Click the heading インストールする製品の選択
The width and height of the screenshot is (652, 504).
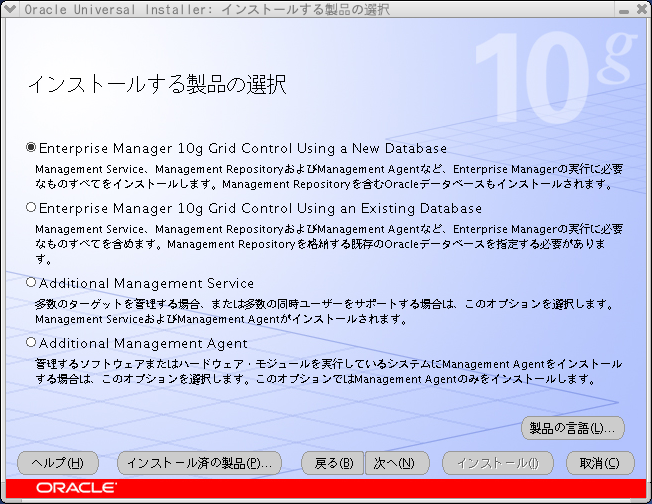[x=158, y=84]
